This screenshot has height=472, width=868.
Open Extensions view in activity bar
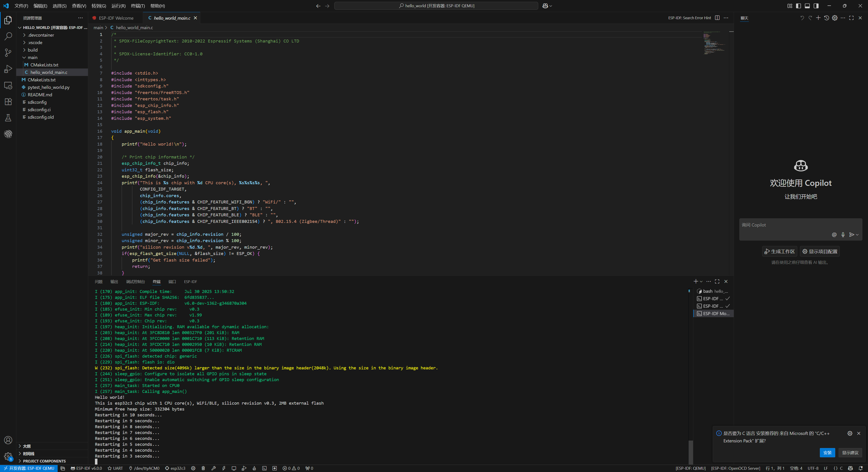8,101
